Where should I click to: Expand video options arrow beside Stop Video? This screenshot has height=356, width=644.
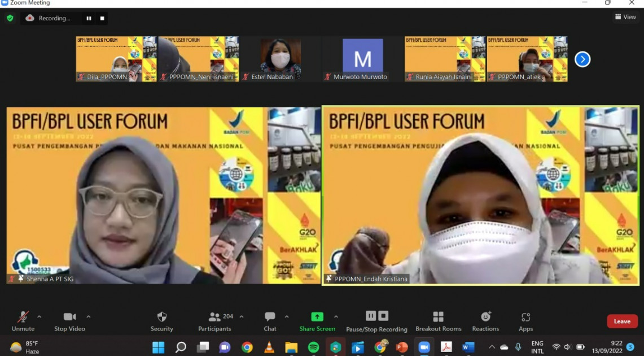[88, 316]
